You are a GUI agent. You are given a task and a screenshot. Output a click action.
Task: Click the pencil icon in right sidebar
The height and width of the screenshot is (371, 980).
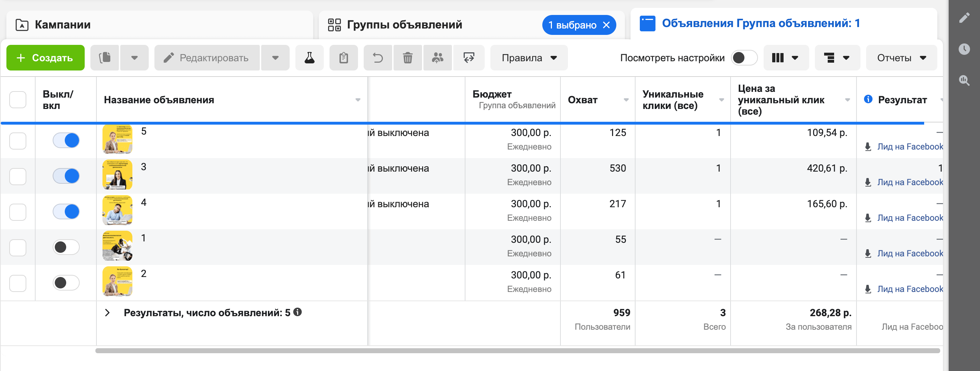click(x=964, y=18)
